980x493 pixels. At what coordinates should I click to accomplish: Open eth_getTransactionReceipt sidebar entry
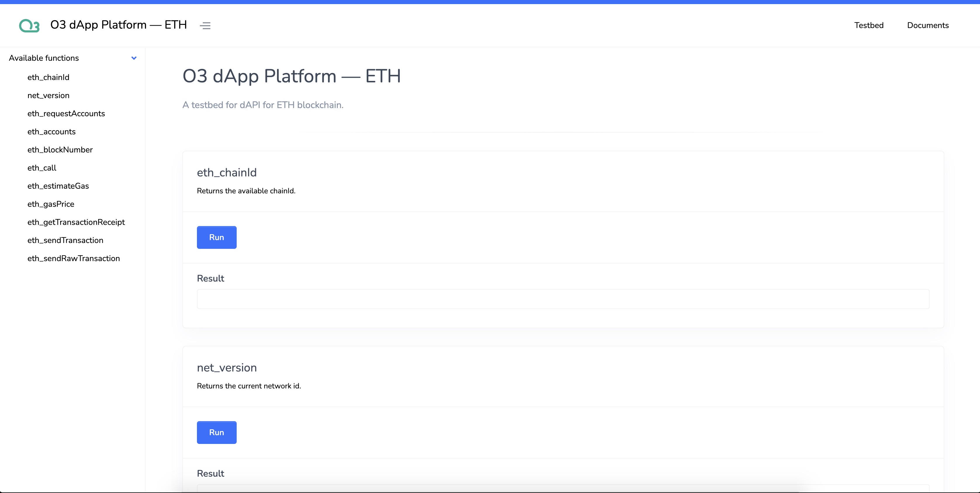coord(76,222)
